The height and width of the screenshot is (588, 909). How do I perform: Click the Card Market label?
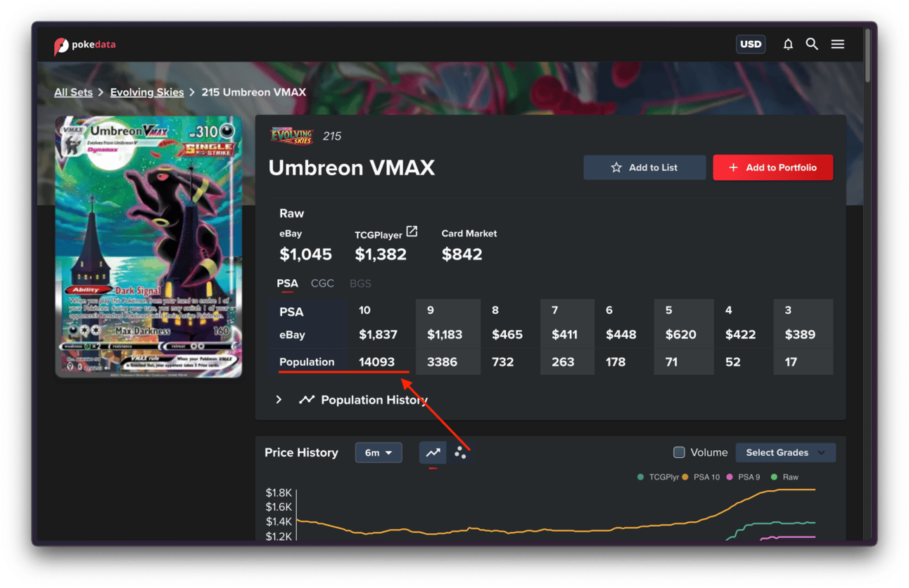click(469, 234)
